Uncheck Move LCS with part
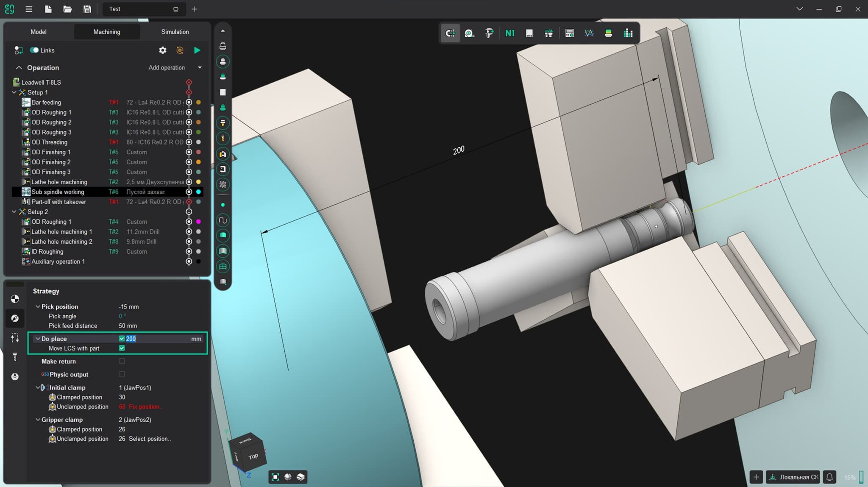 pyautogui.click(x=122, y=348)
